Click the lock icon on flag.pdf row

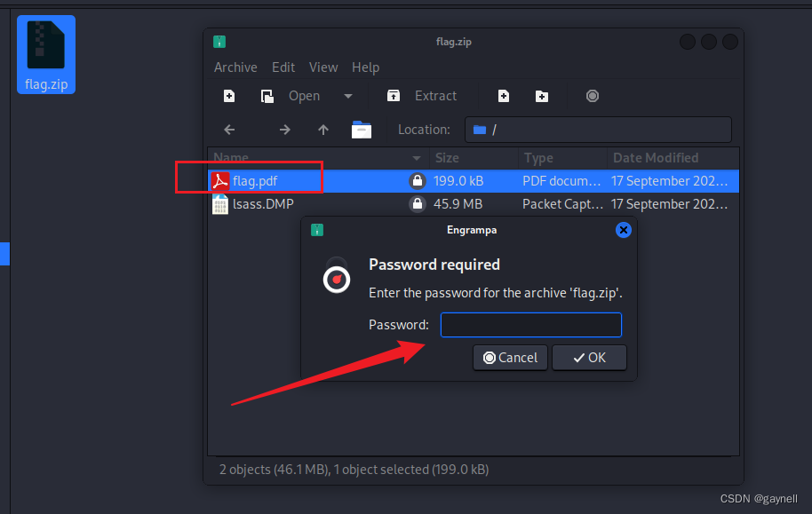tap(418, 181)
